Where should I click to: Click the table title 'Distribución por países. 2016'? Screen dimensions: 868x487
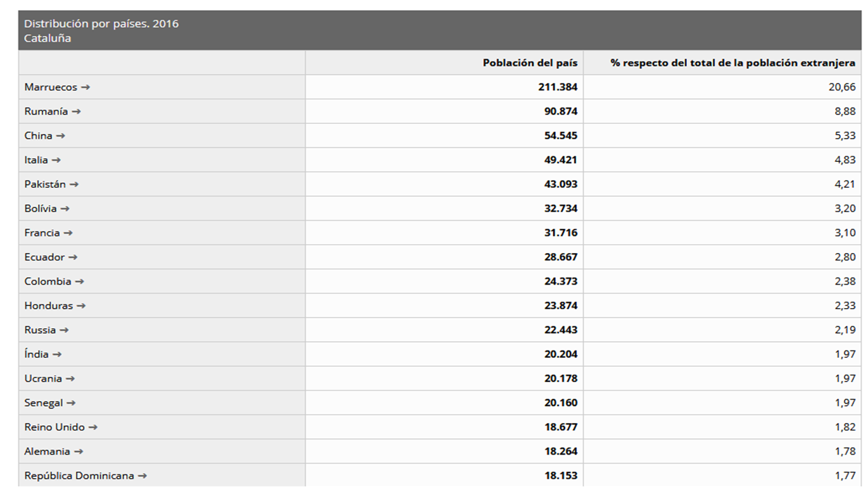(x=101, y=24)
